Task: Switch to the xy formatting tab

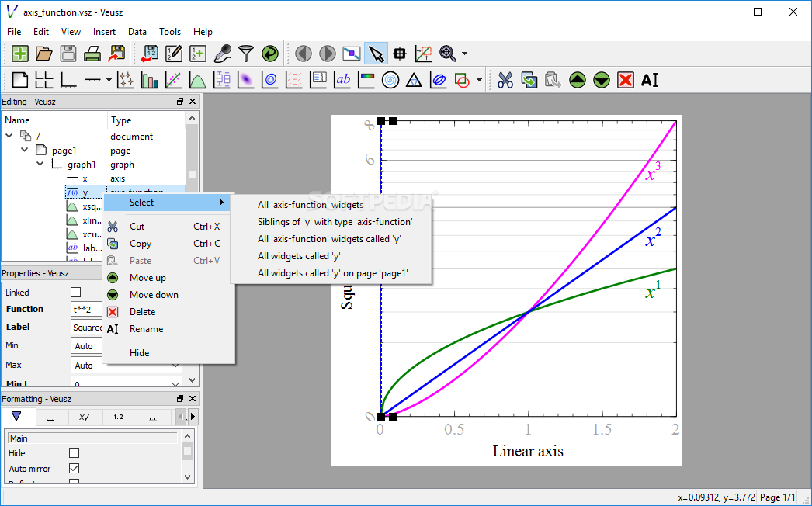Action: [x=85, y=417]
